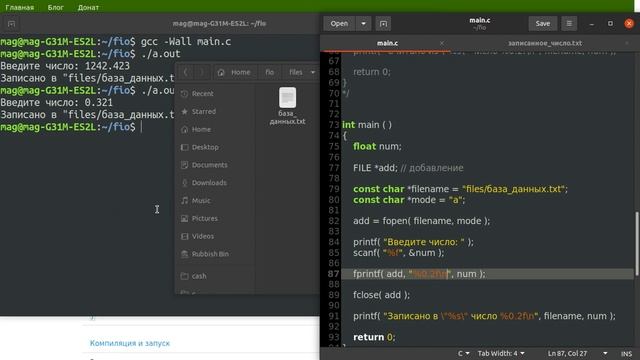Click line 82 fopen statement
The image size is (640, 360).
421,221
